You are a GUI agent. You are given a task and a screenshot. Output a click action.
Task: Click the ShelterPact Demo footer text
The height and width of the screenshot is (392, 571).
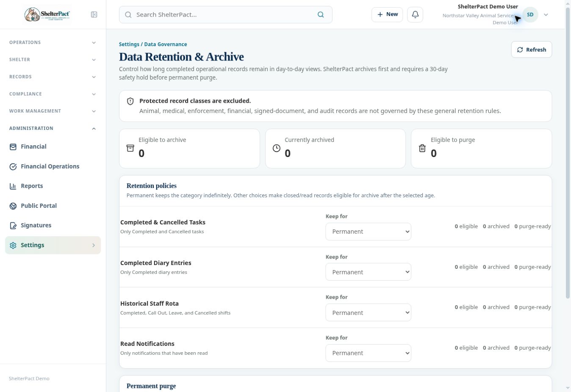[29, 378]
